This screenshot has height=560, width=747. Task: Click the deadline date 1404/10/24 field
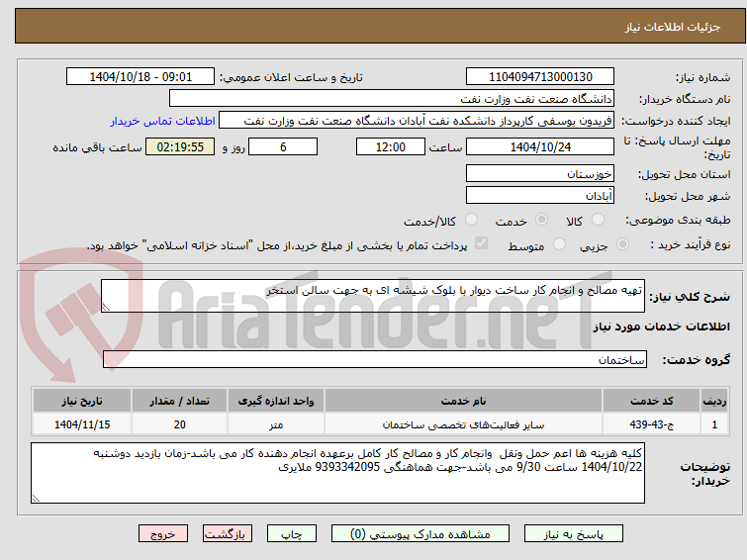point(540,146)
